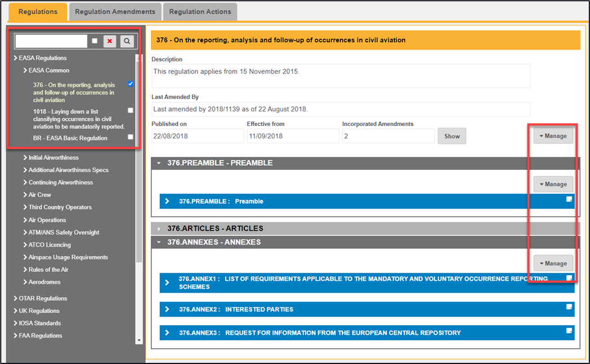Click the magnifier search icon
The image size is (590, 364).
coord(127,41)
